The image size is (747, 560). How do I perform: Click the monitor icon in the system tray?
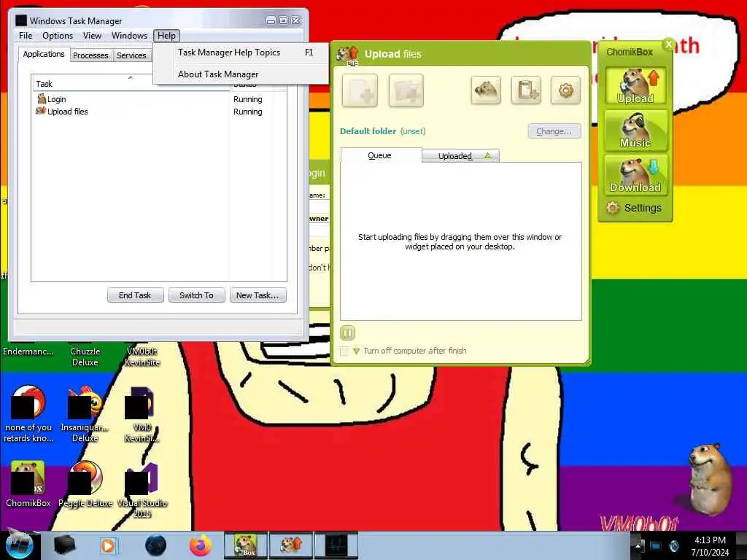pos(656,546)
